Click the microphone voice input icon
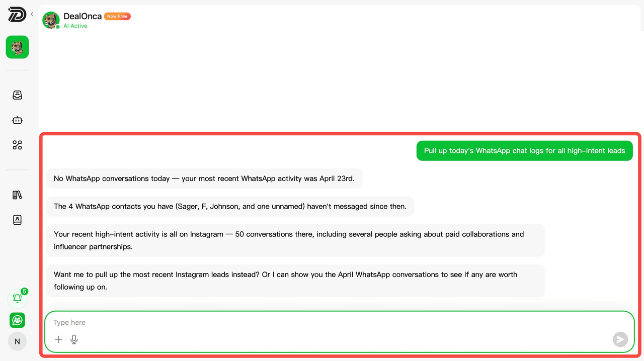The height and width of the screenshot is (361, 644). tap(74, 339)
